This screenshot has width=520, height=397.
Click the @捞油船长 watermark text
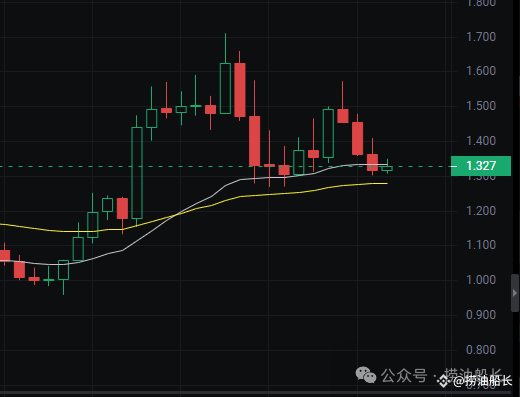point(482,381)
